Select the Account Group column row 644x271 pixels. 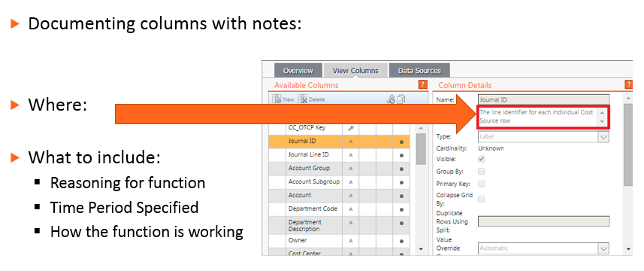(339, 169)
